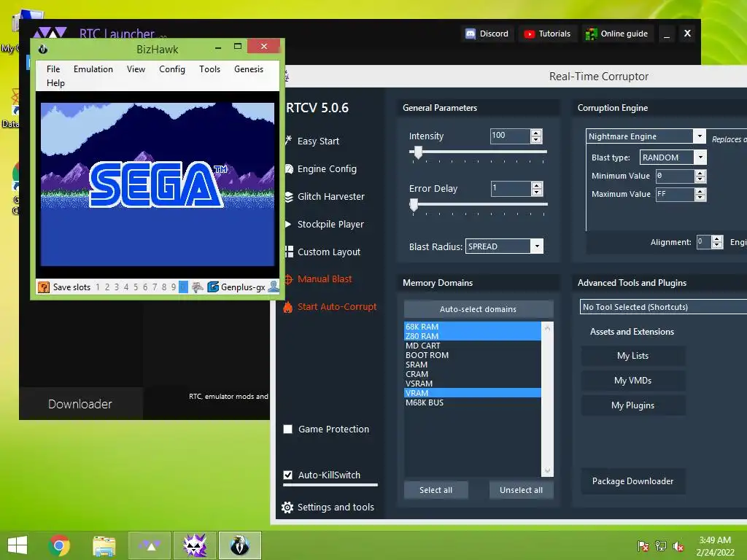The width and height of the screenshot is (747, 560).
Task: Open the File menu in BizHawk
Action: 53,69
